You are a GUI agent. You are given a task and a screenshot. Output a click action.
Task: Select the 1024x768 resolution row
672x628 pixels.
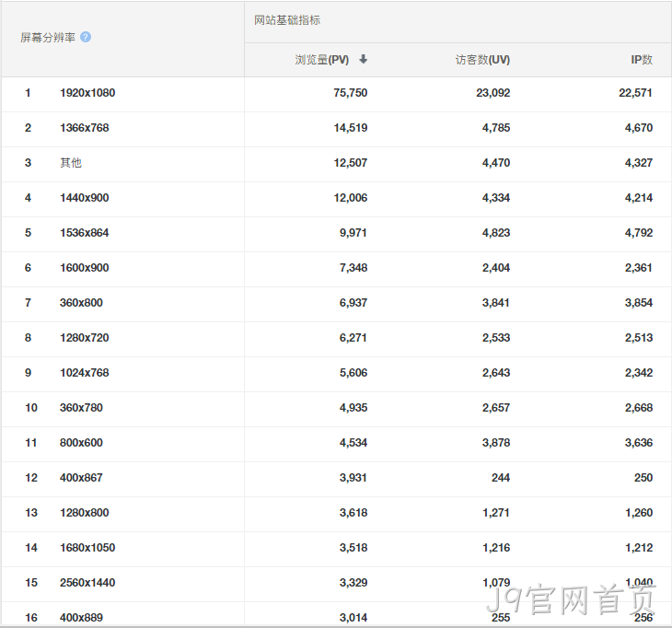click(x=336, y=373)
